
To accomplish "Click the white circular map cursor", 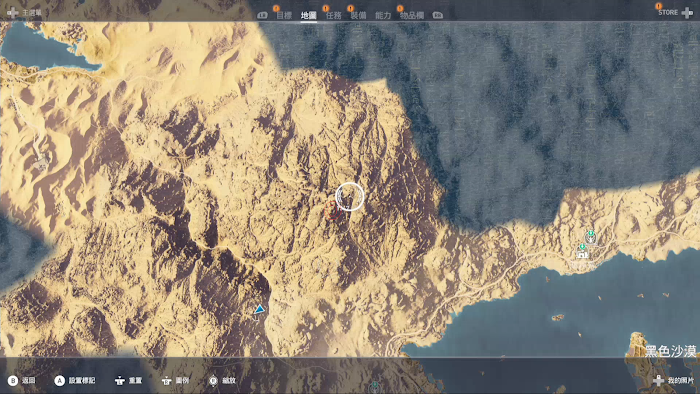I will [x=350, y=196].
